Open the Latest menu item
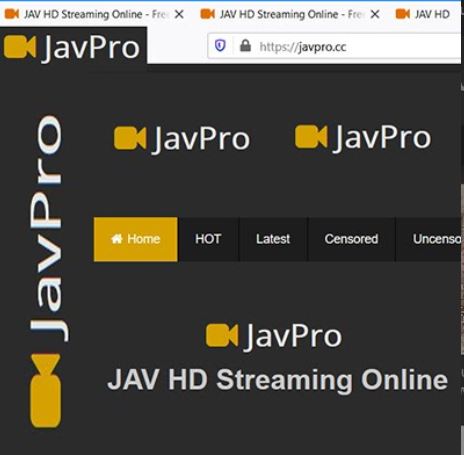 (273, 239)
